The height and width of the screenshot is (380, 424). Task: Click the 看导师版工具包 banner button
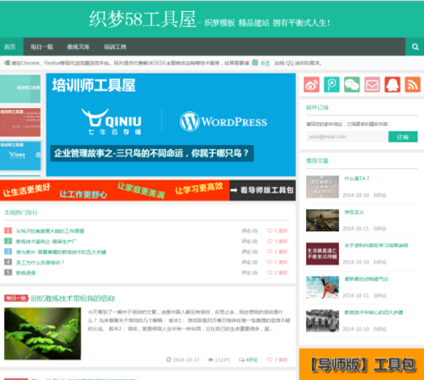tap(262, 190)
